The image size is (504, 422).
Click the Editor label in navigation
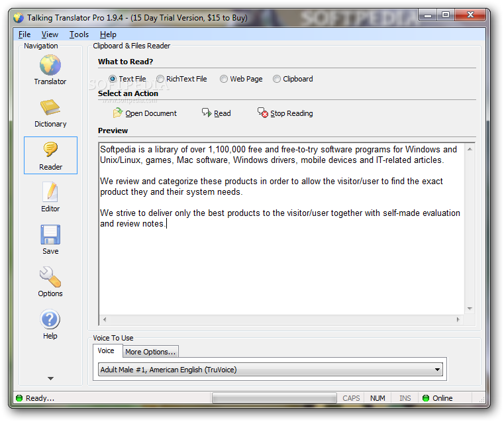[x=50, y=209]
